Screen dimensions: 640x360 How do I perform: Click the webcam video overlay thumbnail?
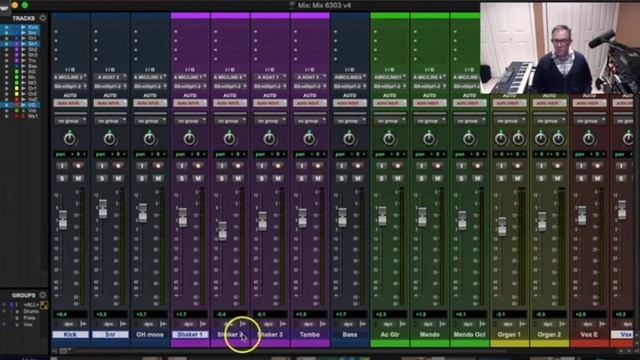click(x=560, y=48)
